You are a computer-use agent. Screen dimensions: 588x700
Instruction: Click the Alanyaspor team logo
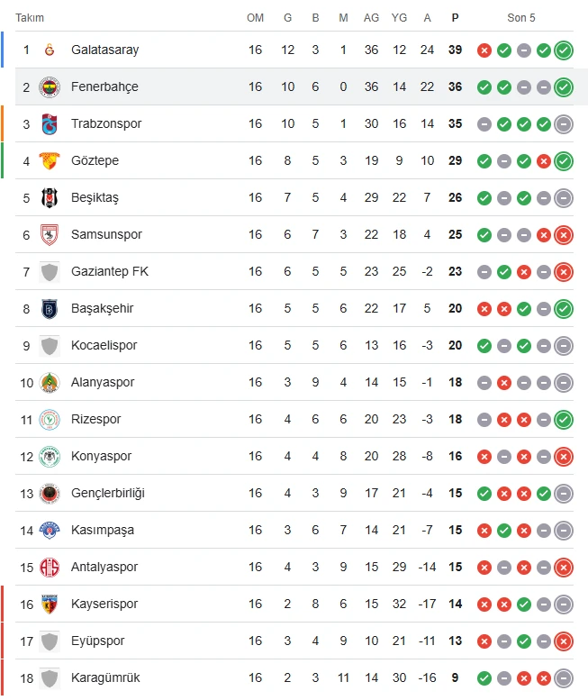[50, 383]
